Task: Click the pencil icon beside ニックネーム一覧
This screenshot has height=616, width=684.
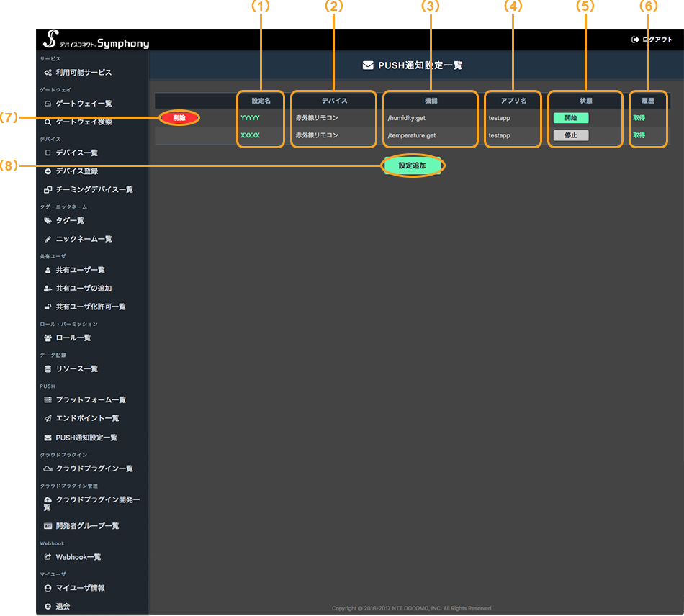Action: coord(48,239)
